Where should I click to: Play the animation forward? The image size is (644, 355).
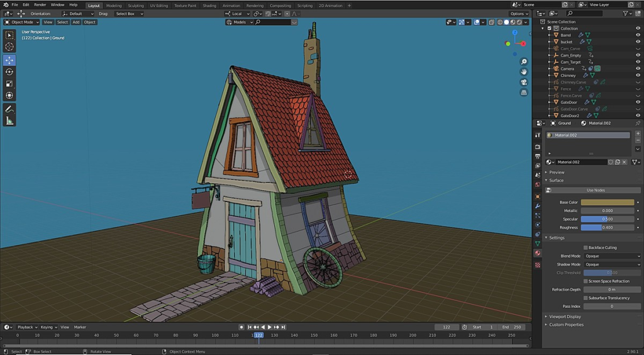pyautogui.click(x=269, y=327)
